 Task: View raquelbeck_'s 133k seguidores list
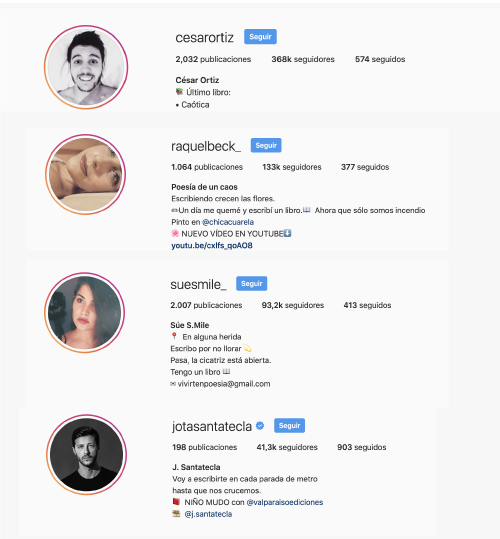click(x=292, y=167)
